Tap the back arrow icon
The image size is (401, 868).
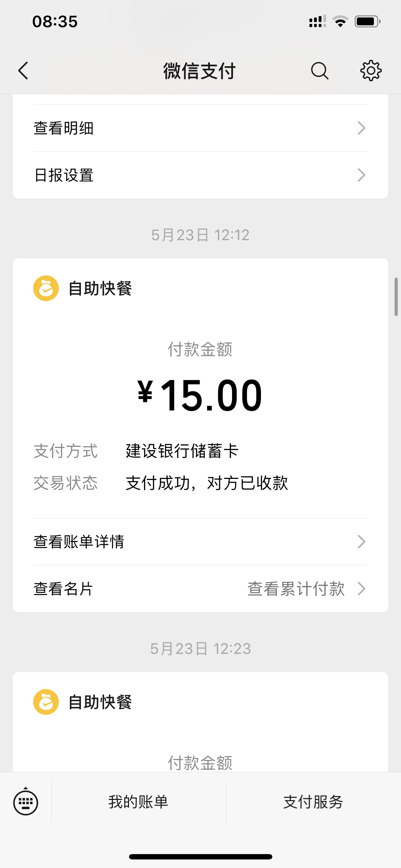pos(24,71)
